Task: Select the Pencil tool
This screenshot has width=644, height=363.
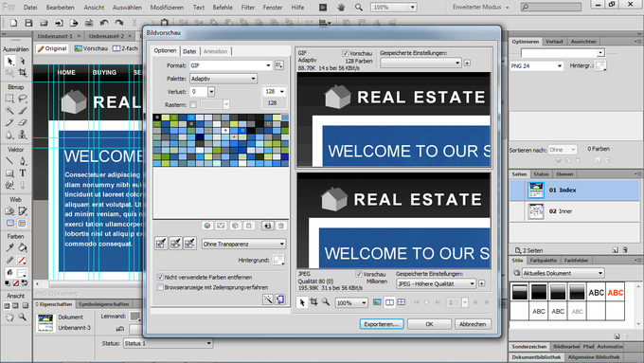Action: [x=9, y=122]
